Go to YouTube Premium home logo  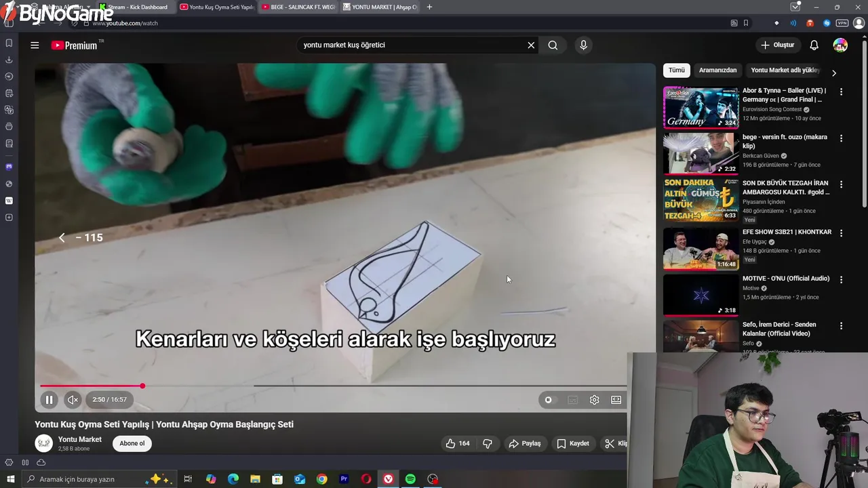(74, 45)
